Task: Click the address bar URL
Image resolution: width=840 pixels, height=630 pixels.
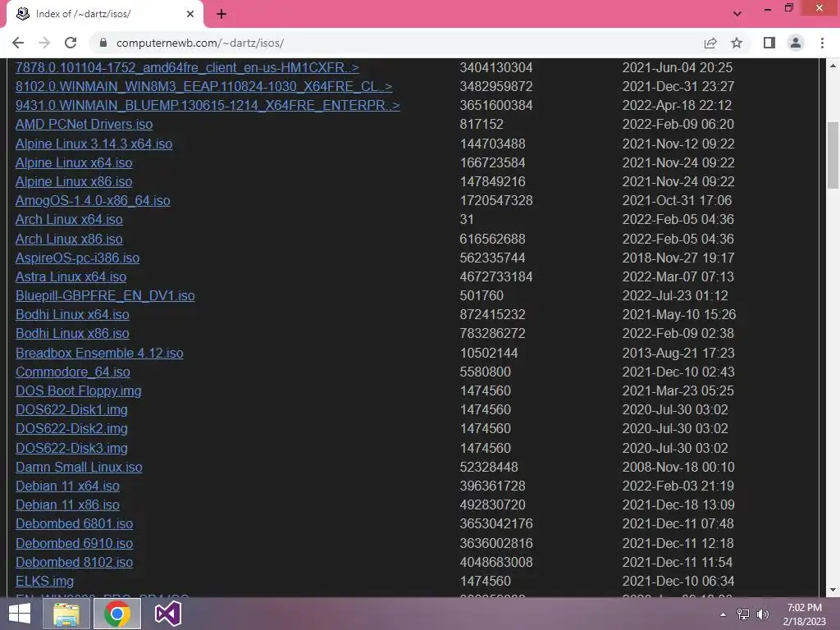Action: click(200, 43)
